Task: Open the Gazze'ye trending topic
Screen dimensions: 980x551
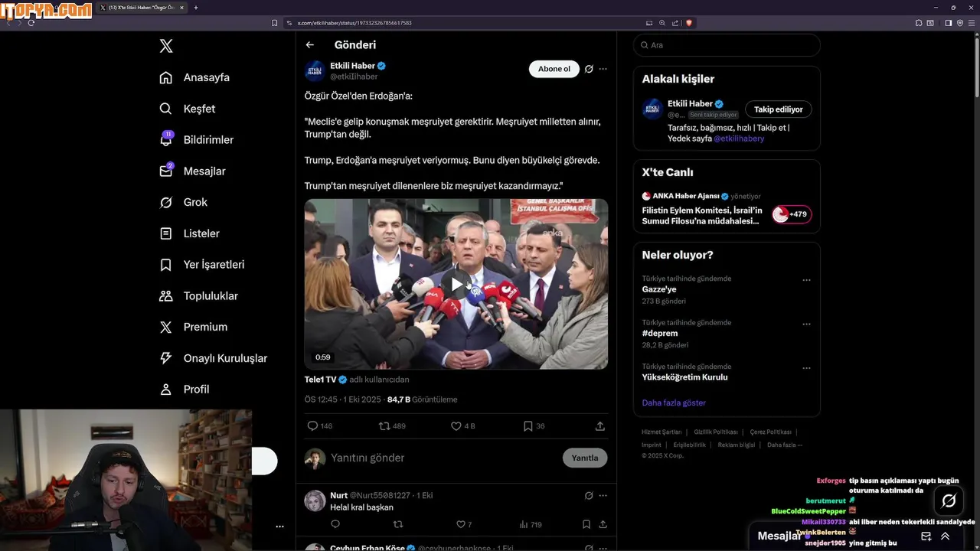Action: [x=659, y=289]
